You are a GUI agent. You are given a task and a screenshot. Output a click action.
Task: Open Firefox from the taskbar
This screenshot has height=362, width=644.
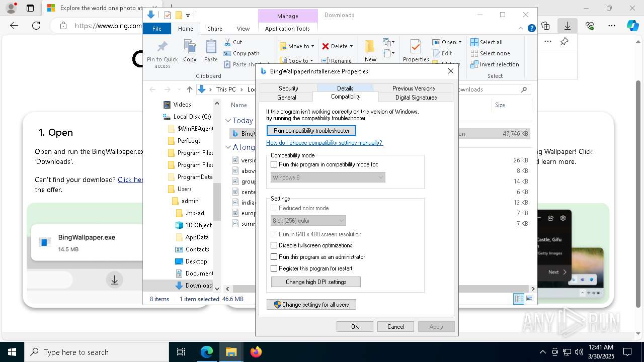[256, 352]
